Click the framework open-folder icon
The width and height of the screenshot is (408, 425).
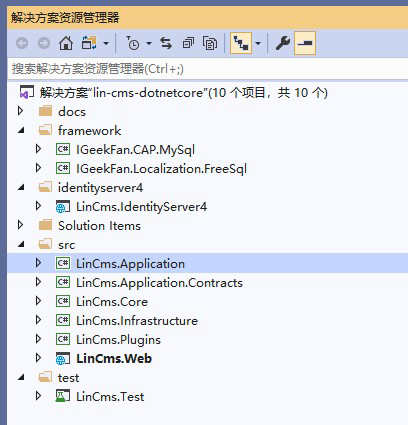45,130
